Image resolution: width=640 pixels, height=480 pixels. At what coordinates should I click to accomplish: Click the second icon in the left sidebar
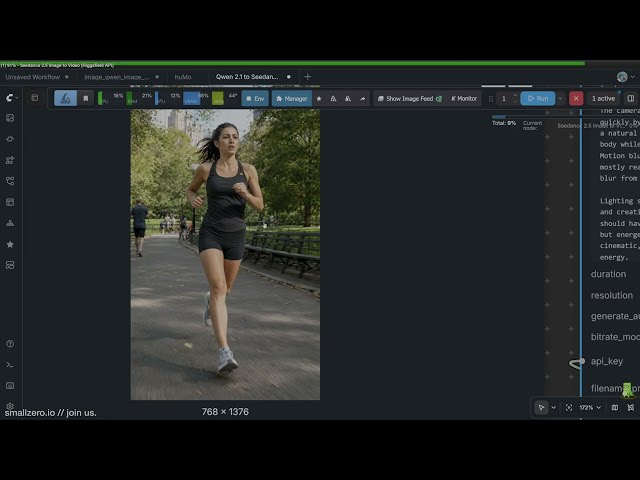point(10,139)
